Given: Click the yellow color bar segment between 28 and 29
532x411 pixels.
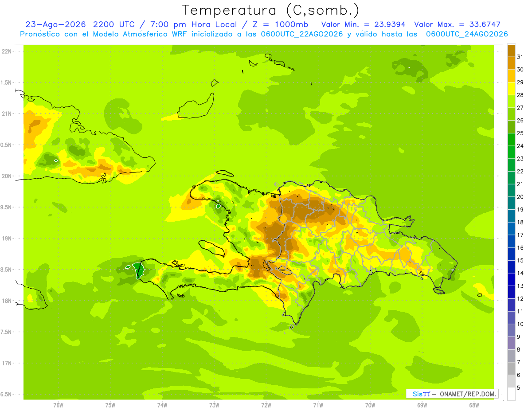Looking at the screenshot, I should [x=511, y=89].
